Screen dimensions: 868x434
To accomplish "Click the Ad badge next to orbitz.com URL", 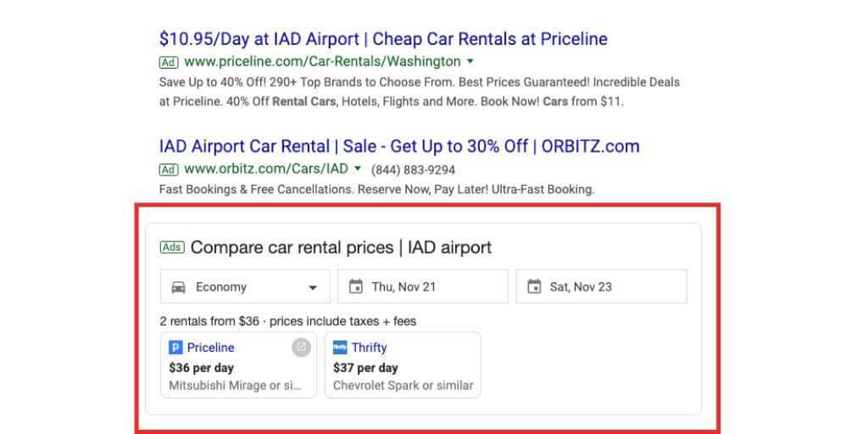I will [x=169, y=170].
